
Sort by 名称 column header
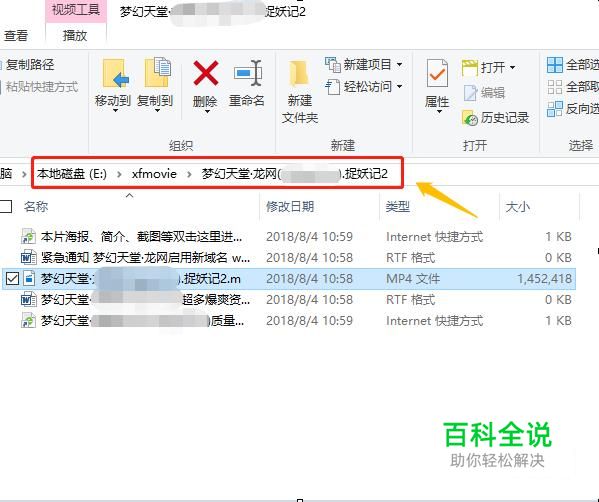(x=36, y=207)
